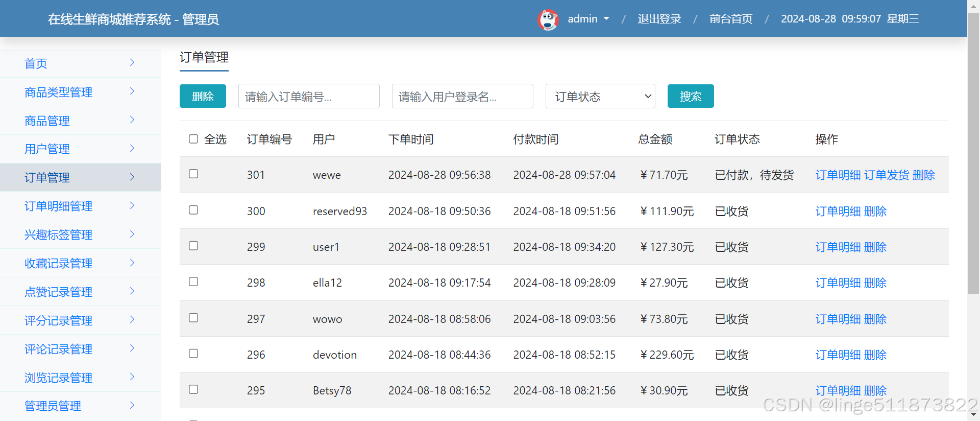
Task: Open 商品类型管理 menu item
Action: tap(81, 92)
